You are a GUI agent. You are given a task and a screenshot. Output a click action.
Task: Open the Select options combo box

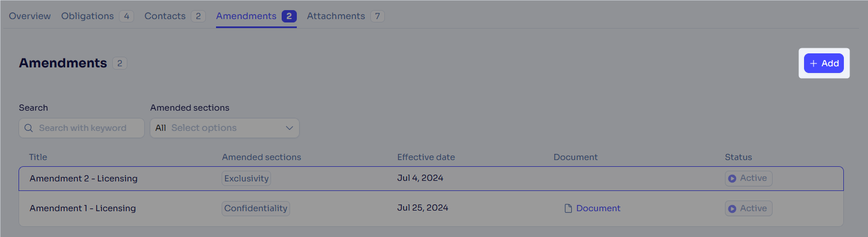(224, 128)
